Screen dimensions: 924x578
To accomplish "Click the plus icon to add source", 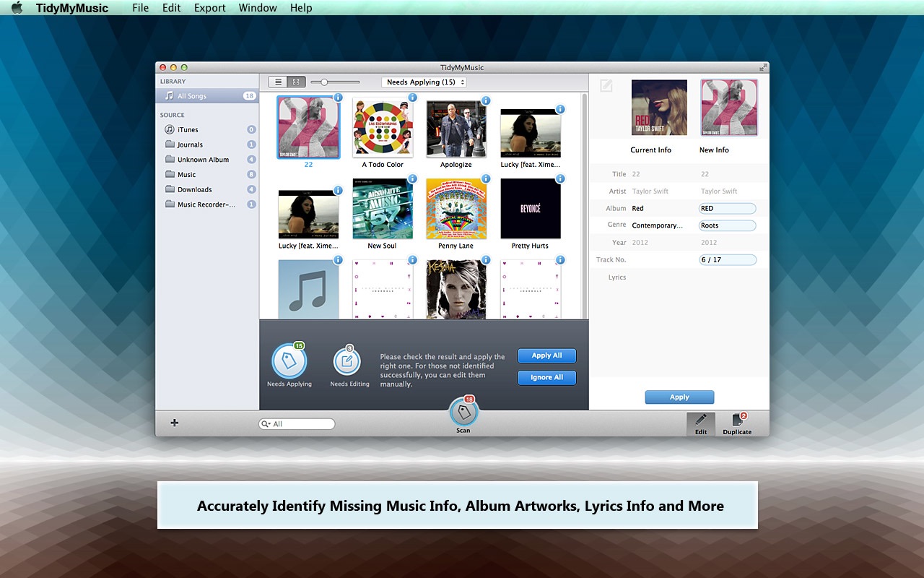I will 175,423.
